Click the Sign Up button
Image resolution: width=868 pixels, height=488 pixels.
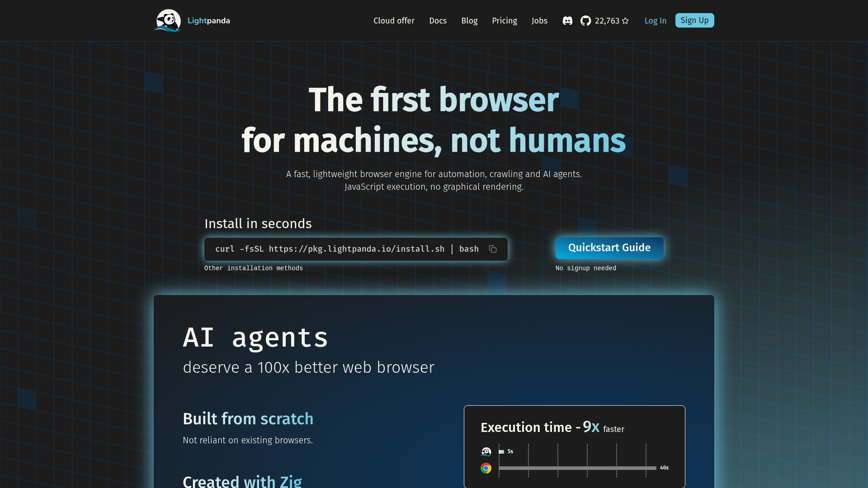pos(694,20)
